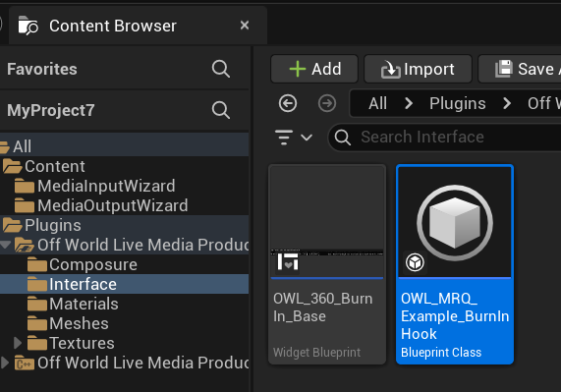
Task: Select the Content Browser tab
Action: coord(138,26)
